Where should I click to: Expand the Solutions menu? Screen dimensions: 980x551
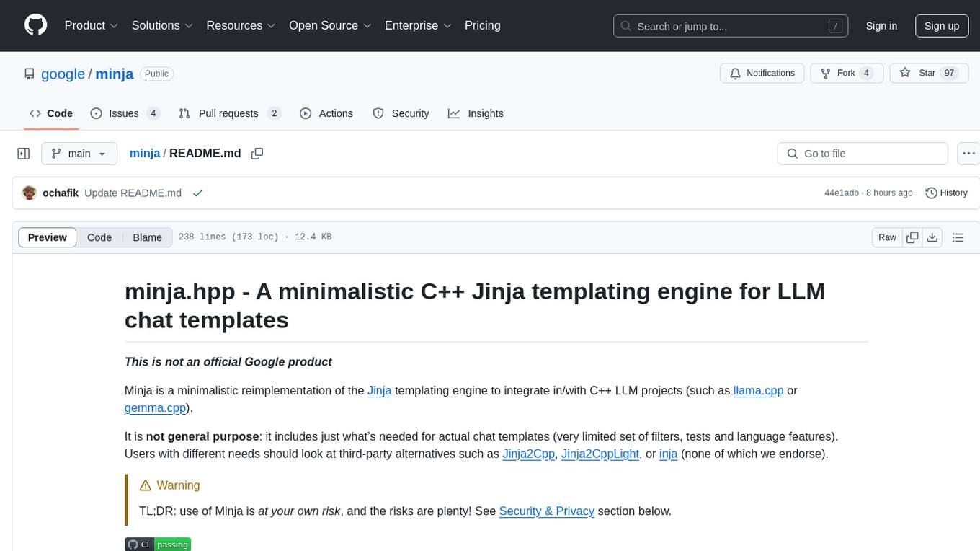point(162,25)
